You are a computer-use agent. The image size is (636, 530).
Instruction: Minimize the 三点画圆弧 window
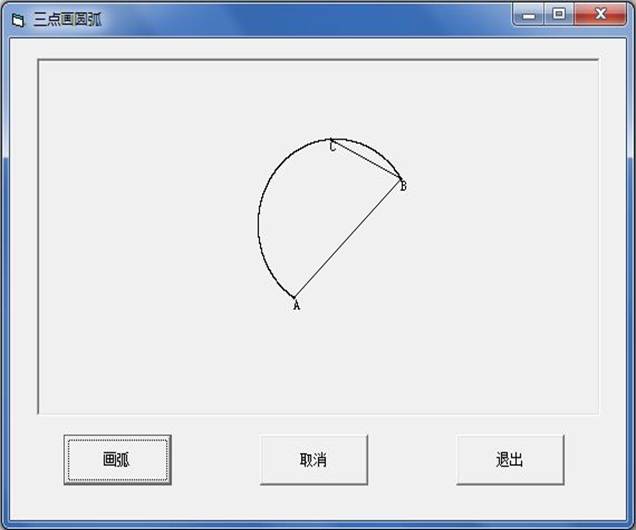pos(529,14)
